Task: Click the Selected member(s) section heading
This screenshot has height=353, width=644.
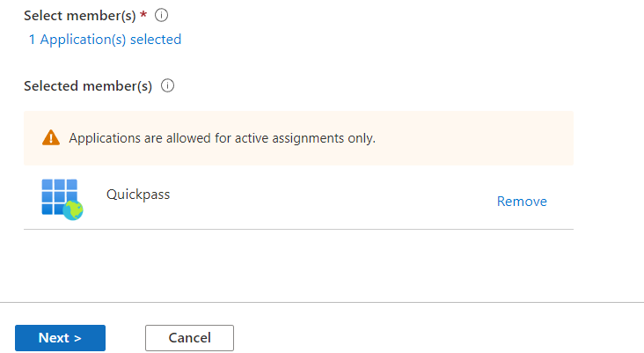Action: 88,86
